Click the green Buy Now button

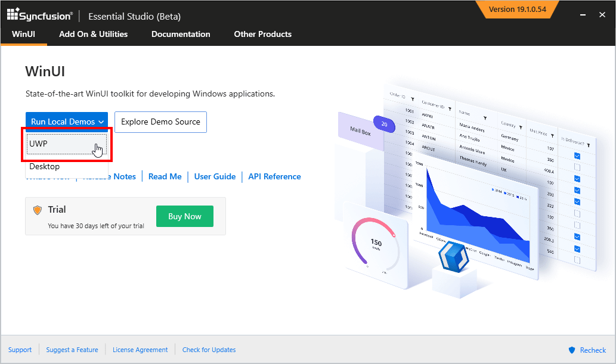(x=185, y=216)
